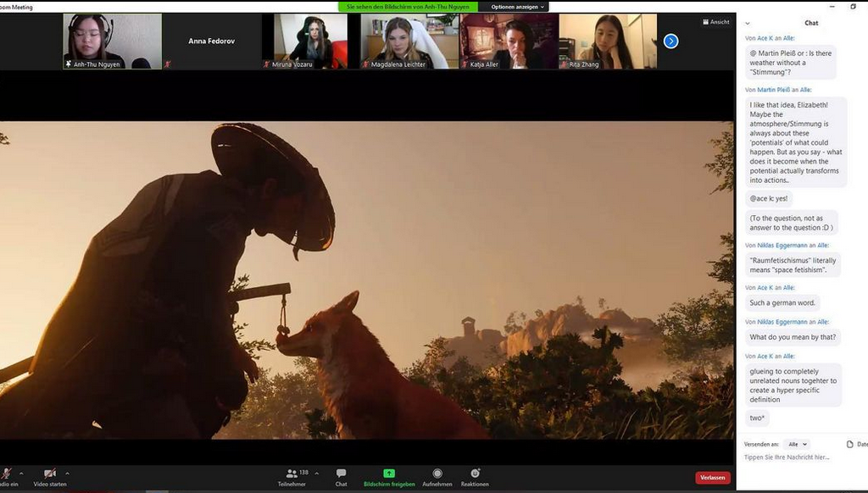Open Optionen anzeigen dropdown
The image size is (868, 493).
tap(517, 7)
